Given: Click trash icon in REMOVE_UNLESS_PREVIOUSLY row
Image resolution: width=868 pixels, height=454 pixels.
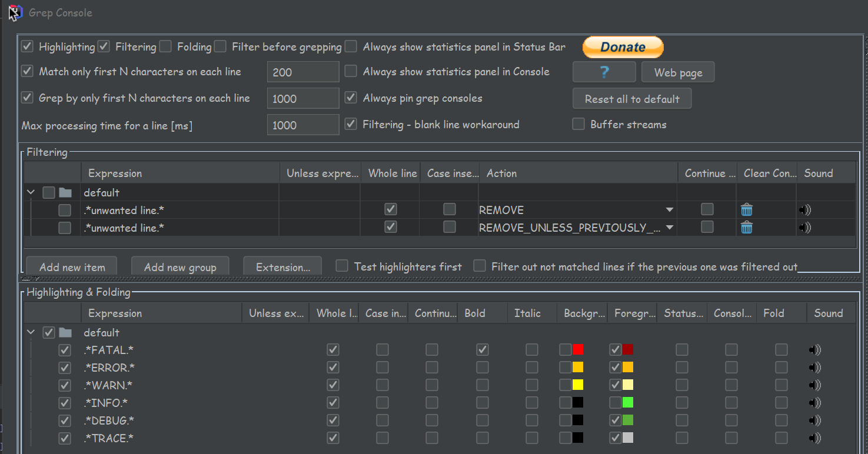Looking at the screenshot, I should pyautogui.click(x=747, y=227).
